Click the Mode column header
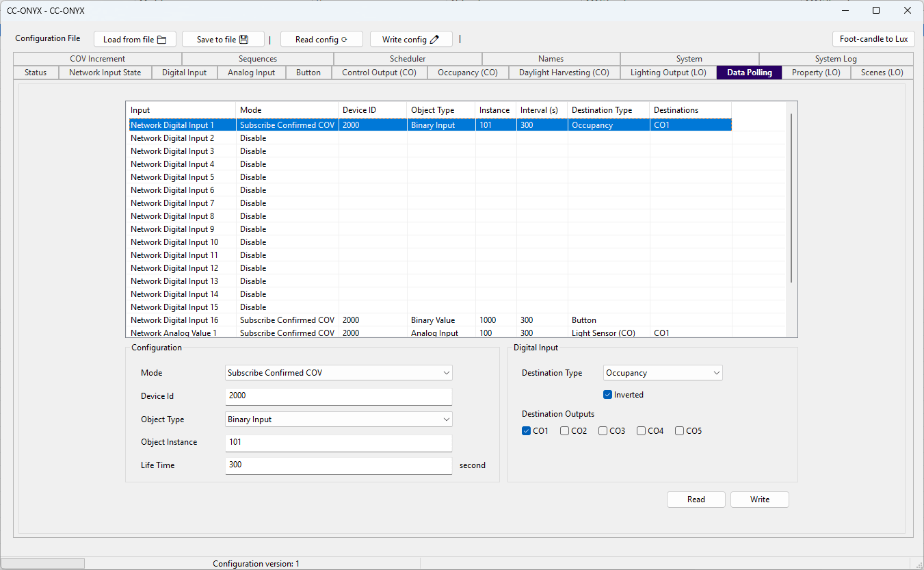Image resolution: width=924 pixels, height=570 pixels. pyautogui.click(x=287, y=110)
